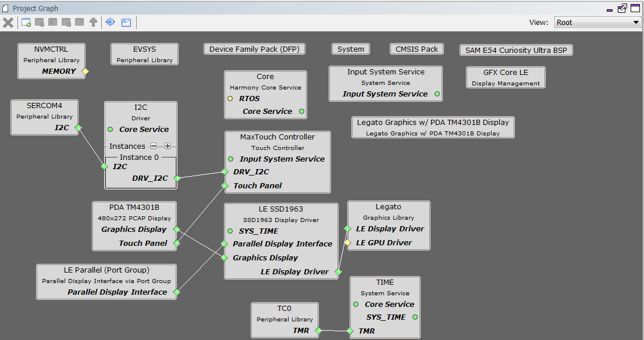Click MaxTouch's Input System Service green circle
The height and width of the screenshot is (340, 644).
(x=231, y=159)
